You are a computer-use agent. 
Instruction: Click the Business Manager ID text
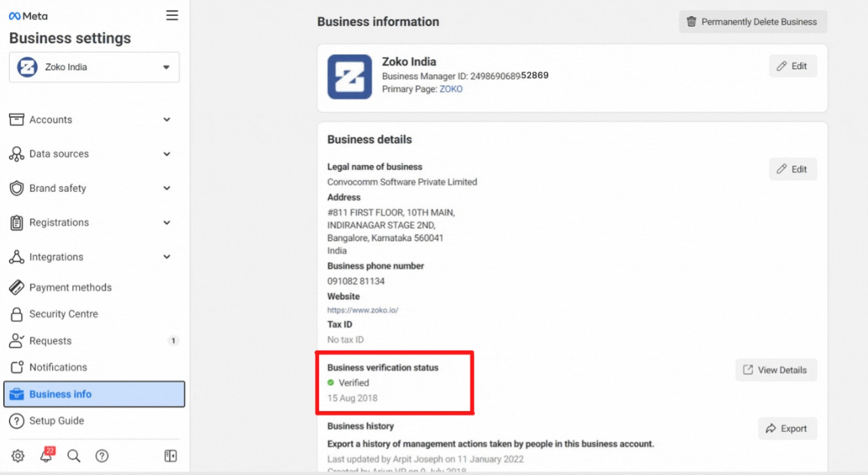465,76
